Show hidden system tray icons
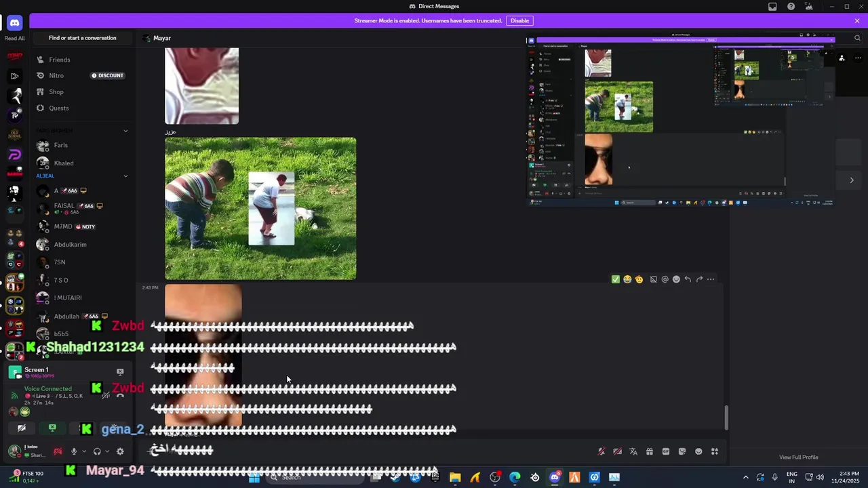Viewport: 868px width, 488px height. click(x=745, y=477)
